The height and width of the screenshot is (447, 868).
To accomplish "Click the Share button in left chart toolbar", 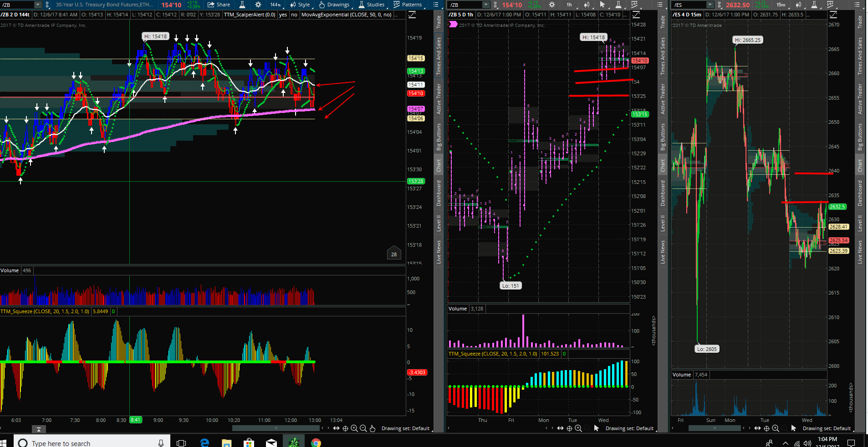I will pyautogui.click(x=219, y=5).
